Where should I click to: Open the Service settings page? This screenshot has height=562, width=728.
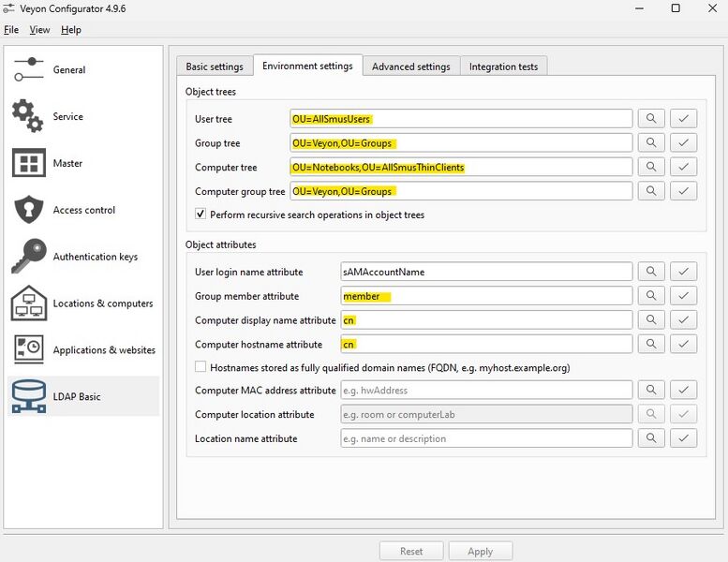[83, 116]
